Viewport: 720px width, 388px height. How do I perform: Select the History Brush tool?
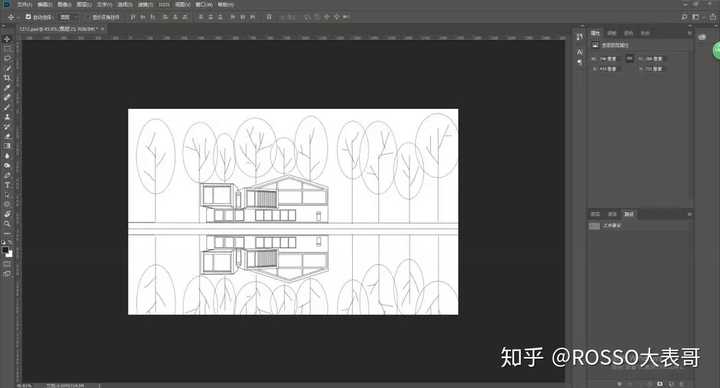[7, 126]
